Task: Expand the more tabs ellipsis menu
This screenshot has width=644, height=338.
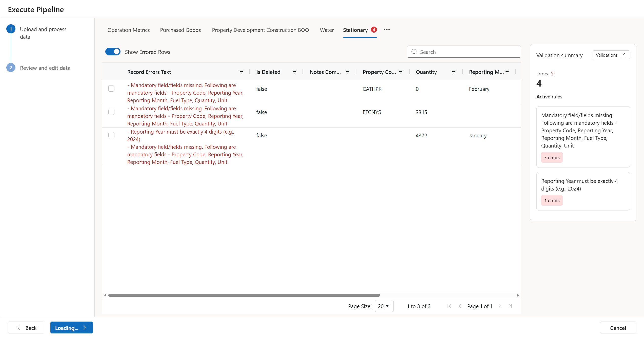Action: (387, 30)
